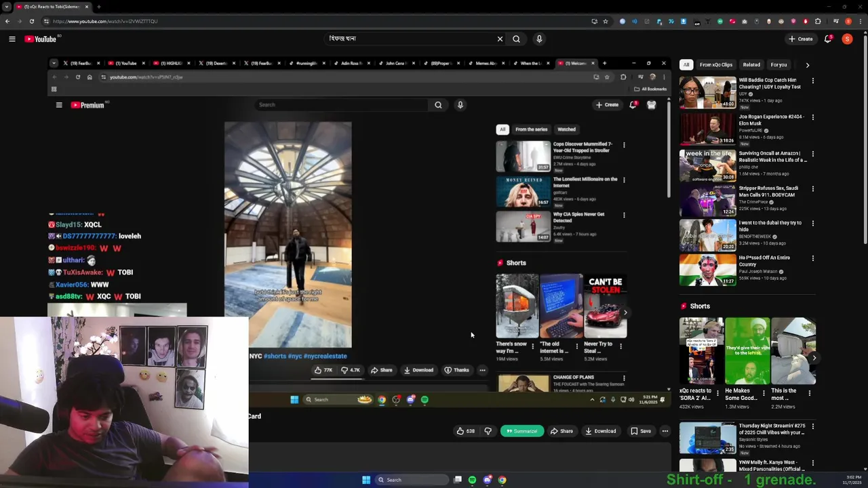Click the Windows taskbar Search box

click(412, 480)
